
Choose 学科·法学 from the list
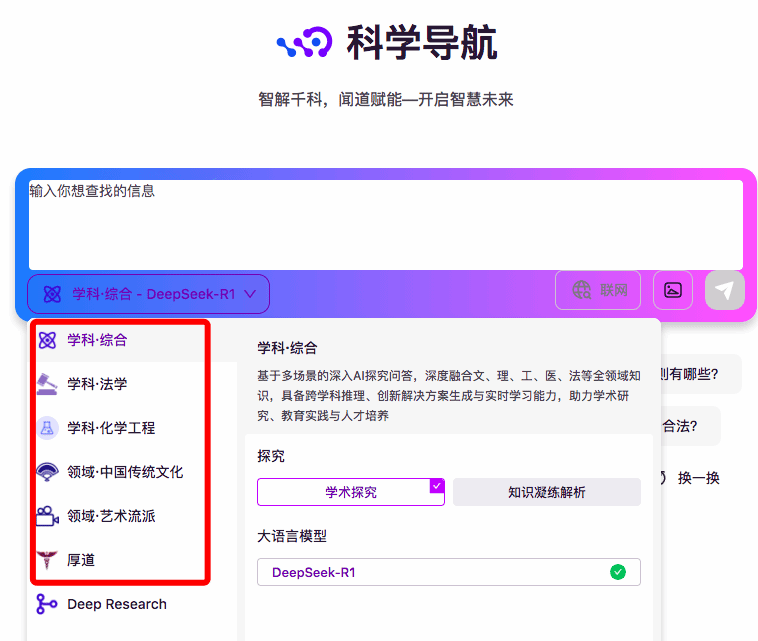click(x=97, y=384)
